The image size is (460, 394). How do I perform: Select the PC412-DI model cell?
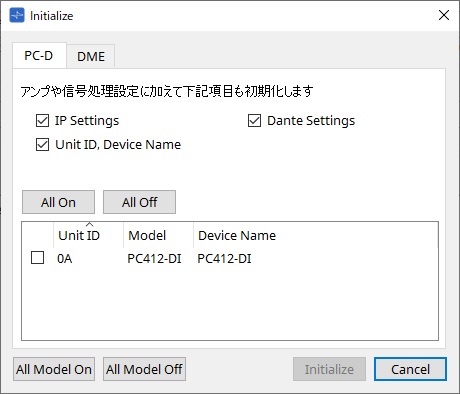154,259
